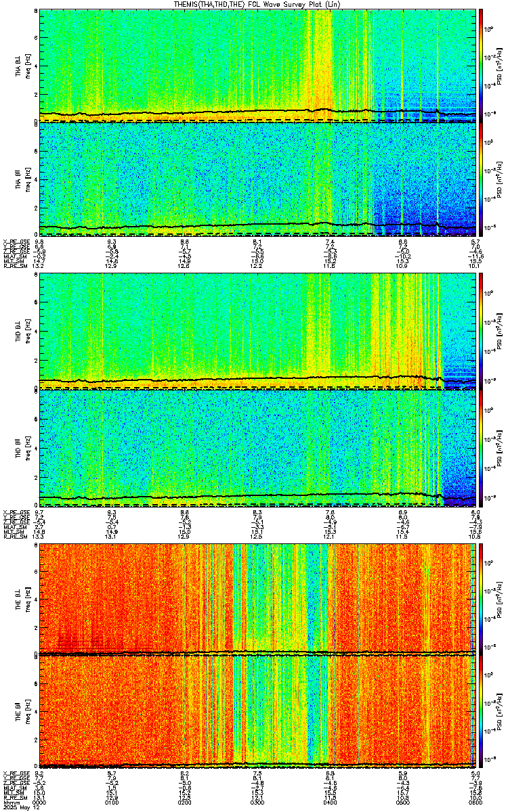Click the 0000 time tick label

pos(39,802)
